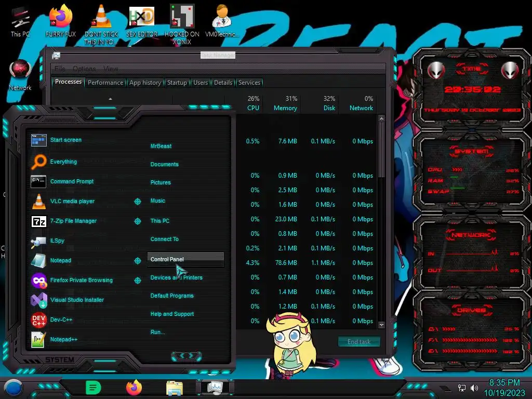Image resolution: width=532 pixels, height=399 pixels.
Task: Click the start menu power options arrows
Action: (x=187, y=356)
